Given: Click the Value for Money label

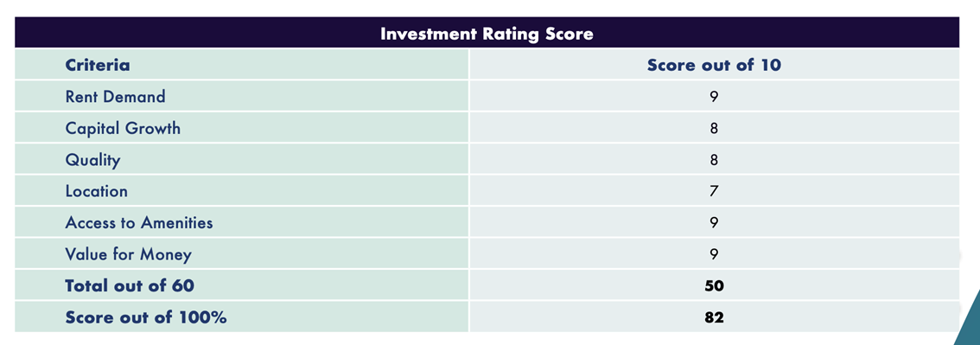Looking at the screenshot, I should click(128, 255).
